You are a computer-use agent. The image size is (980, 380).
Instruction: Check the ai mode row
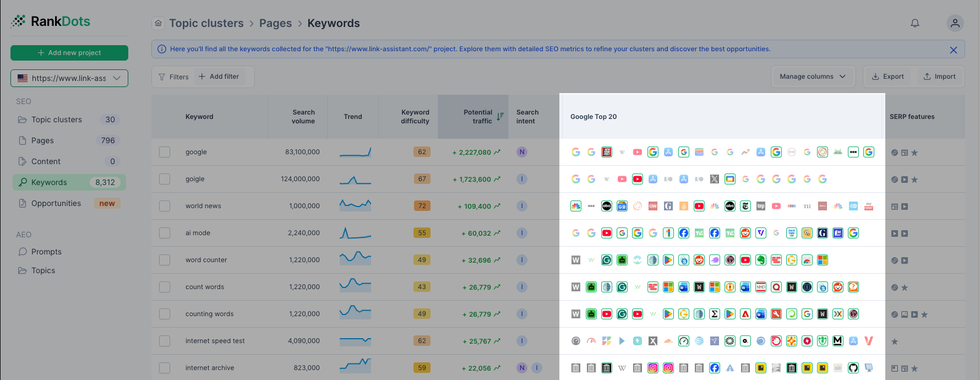pos(165,233)
